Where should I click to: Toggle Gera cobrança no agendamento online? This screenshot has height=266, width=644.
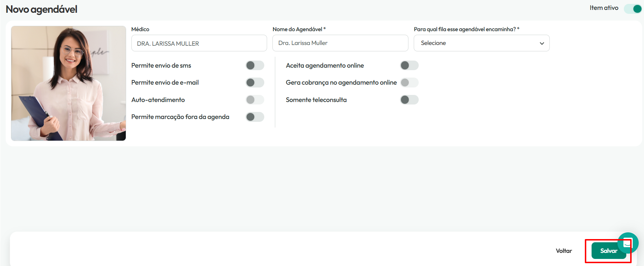pos(409,83)
